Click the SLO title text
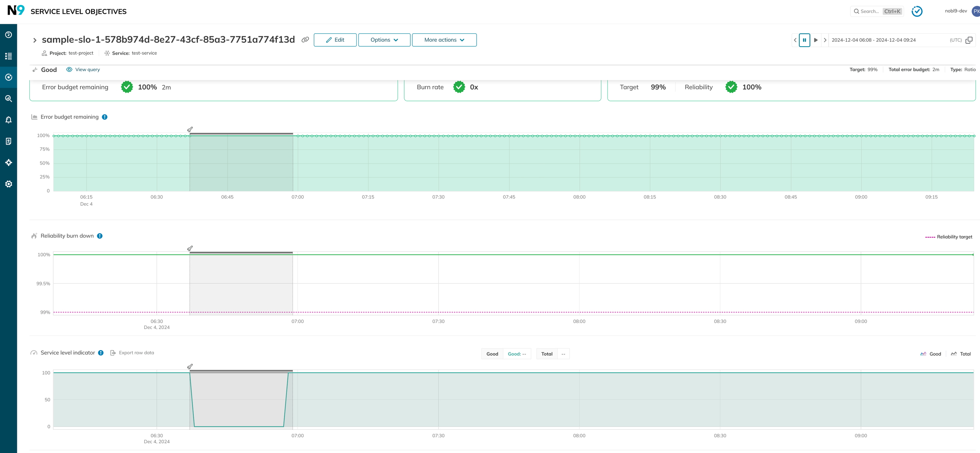980x453 pixels. pyautogui.click(x=168, y=40)
